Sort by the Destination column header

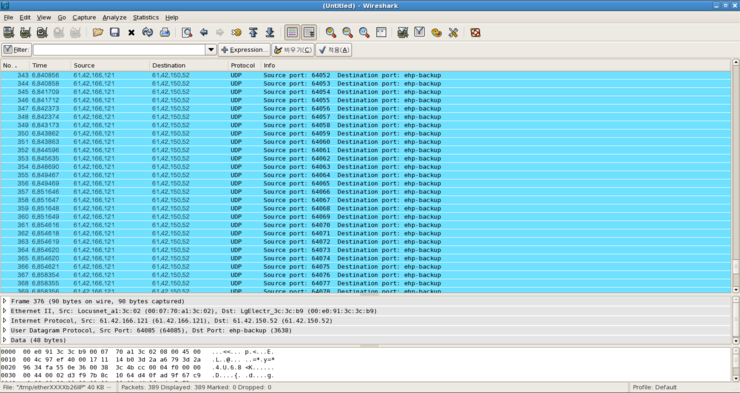189,65
